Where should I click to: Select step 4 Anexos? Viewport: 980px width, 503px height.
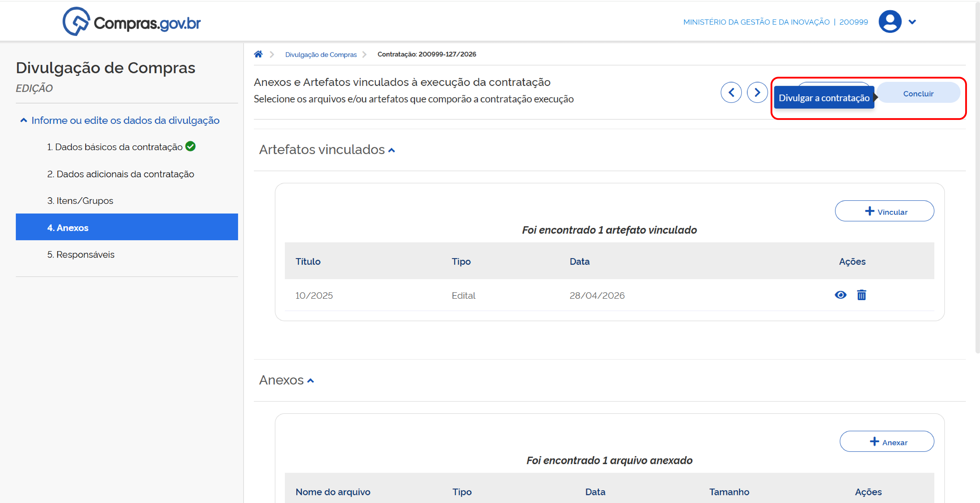(127, 227)
